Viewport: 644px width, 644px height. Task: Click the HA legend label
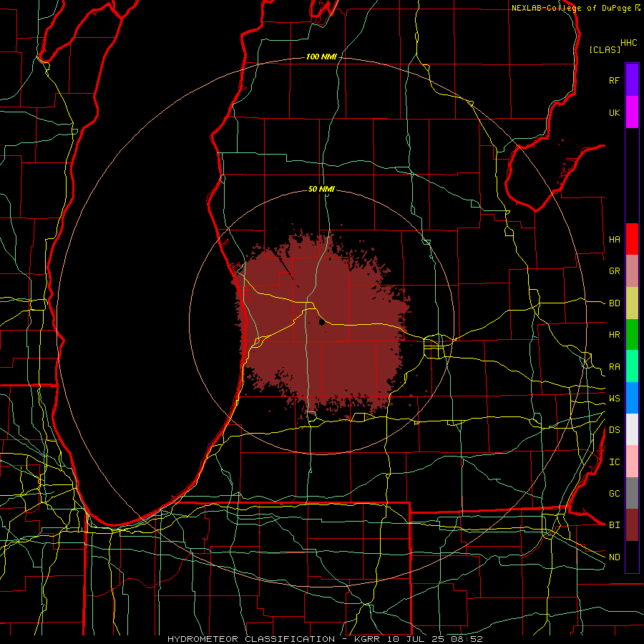(x=614, y=239)
